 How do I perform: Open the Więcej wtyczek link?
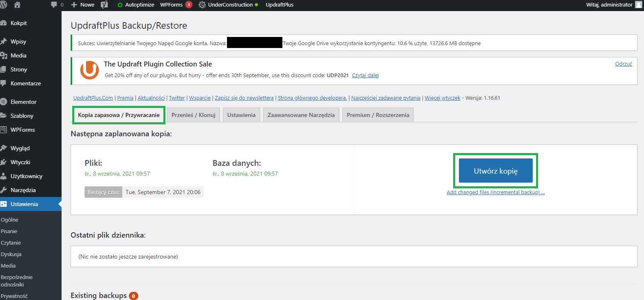(x=442, y=98)
